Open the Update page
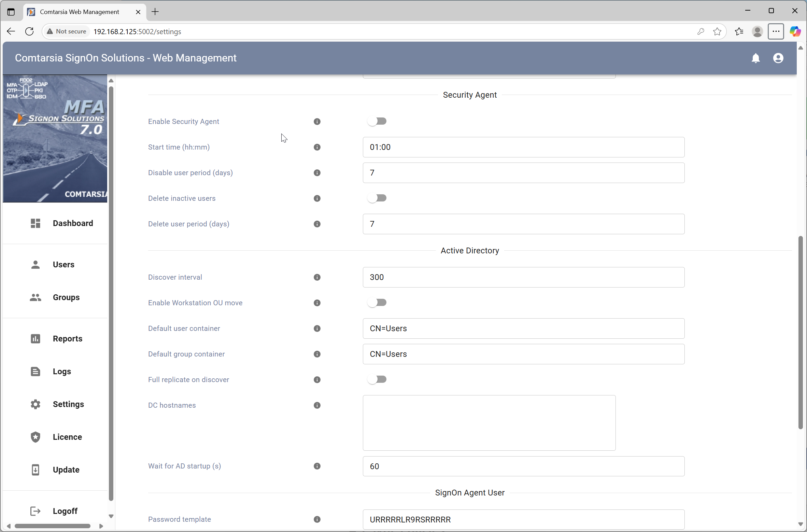807x532 pixels. [x=66, y=470]
